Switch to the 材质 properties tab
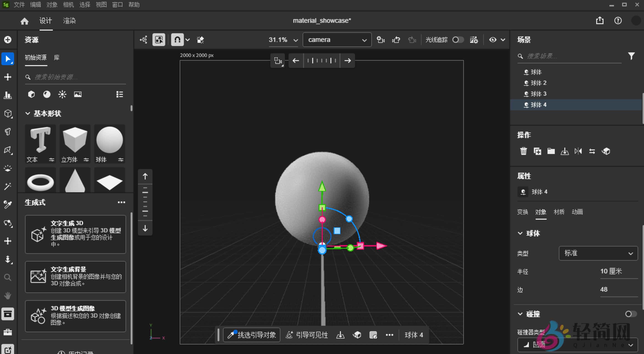644x354 pixels. coord(559,212)
